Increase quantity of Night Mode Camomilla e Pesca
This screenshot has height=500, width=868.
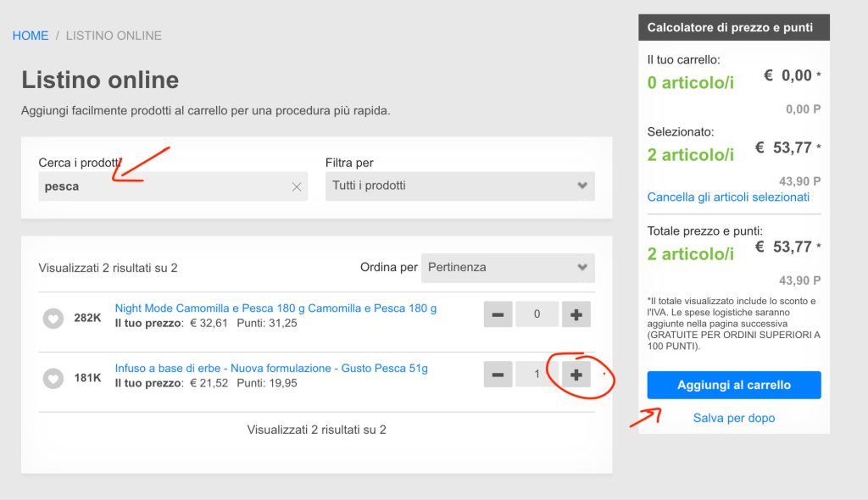(x=576, y=314)
